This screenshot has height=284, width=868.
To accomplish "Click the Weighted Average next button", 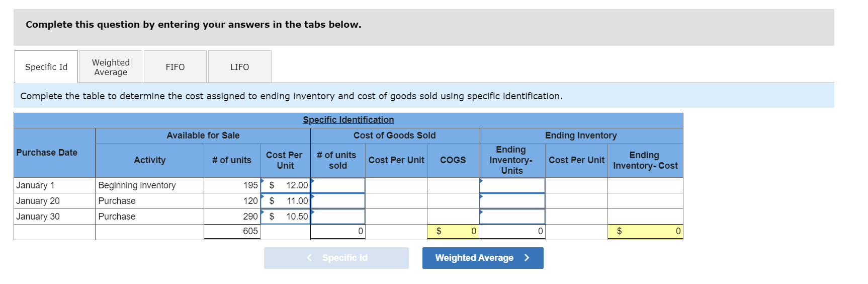I will [x=482, y=258].
